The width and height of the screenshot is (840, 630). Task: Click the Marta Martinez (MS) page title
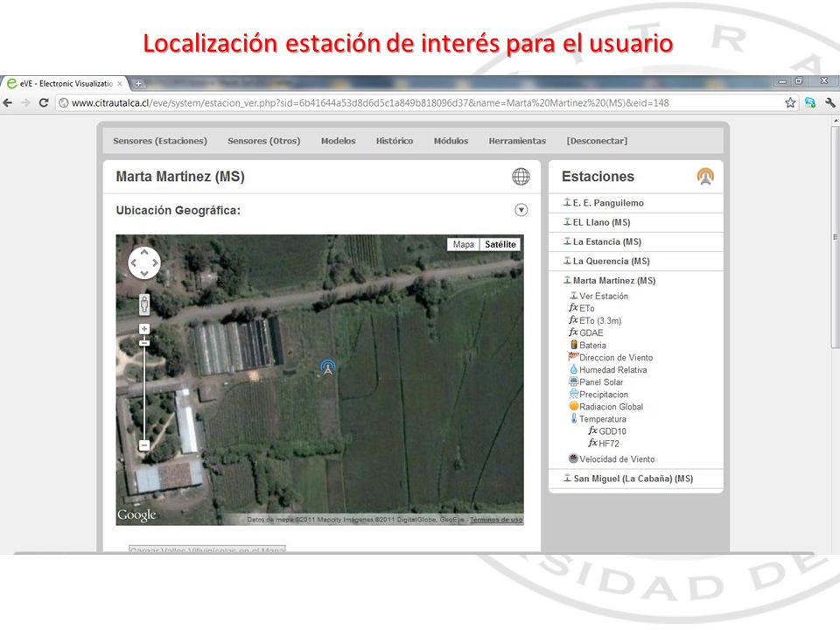tap(180, 177)
